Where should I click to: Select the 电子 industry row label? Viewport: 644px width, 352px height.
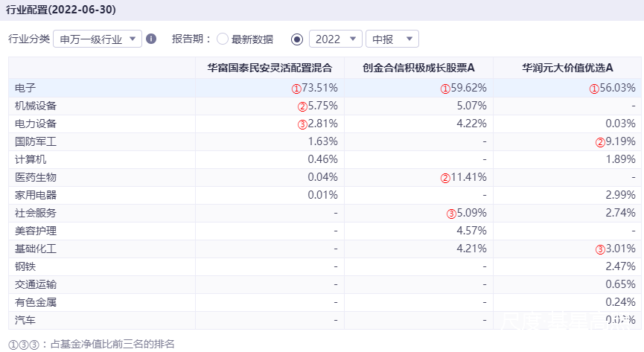(x=25, y=88)
